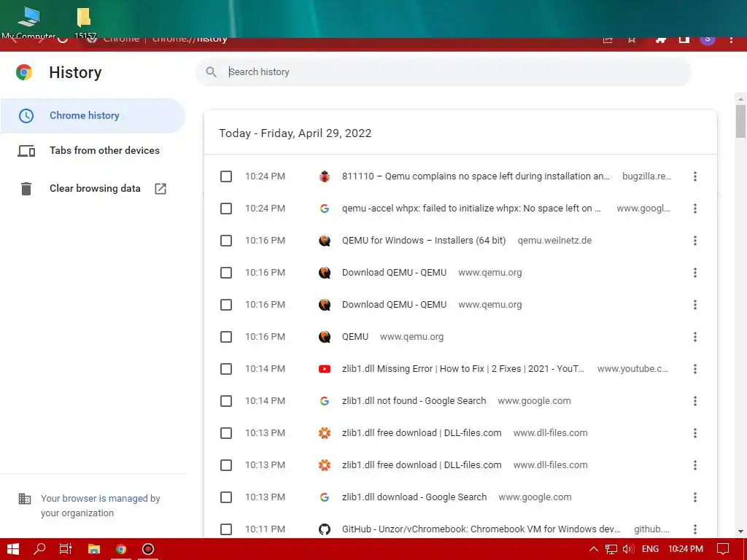Open more actions for zlib1.dll download Google Search entry
The height and width of the screenshot is (560, 747).
(695, 497)
